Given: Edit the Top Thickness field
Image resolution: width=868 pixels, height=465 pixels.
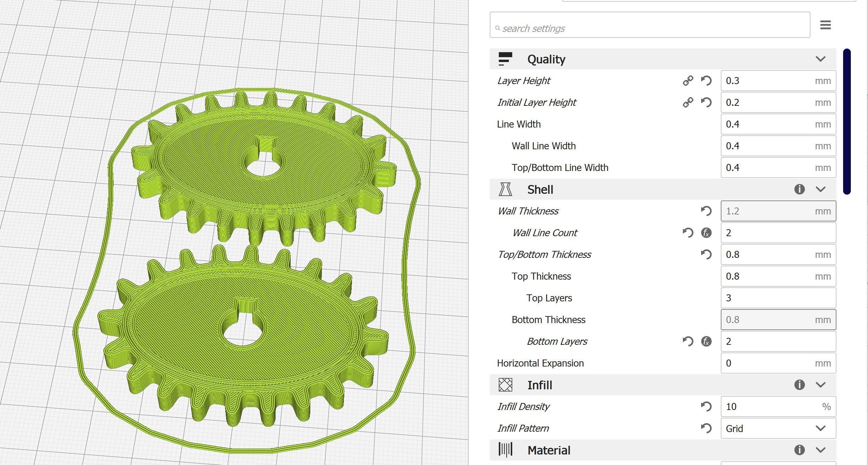Looking at the screenshot, I should (x=778, y=276).
